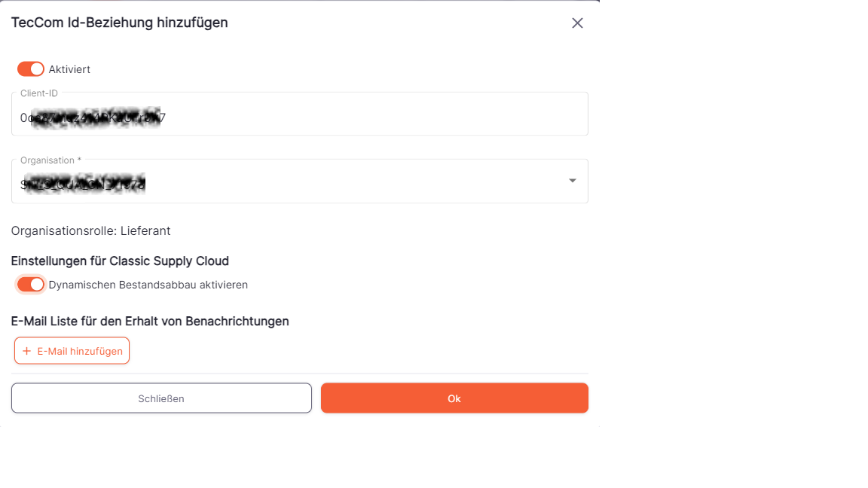Click into the Client-ID input field
This screenshot has width=868, height=488.
coord(299,114)
